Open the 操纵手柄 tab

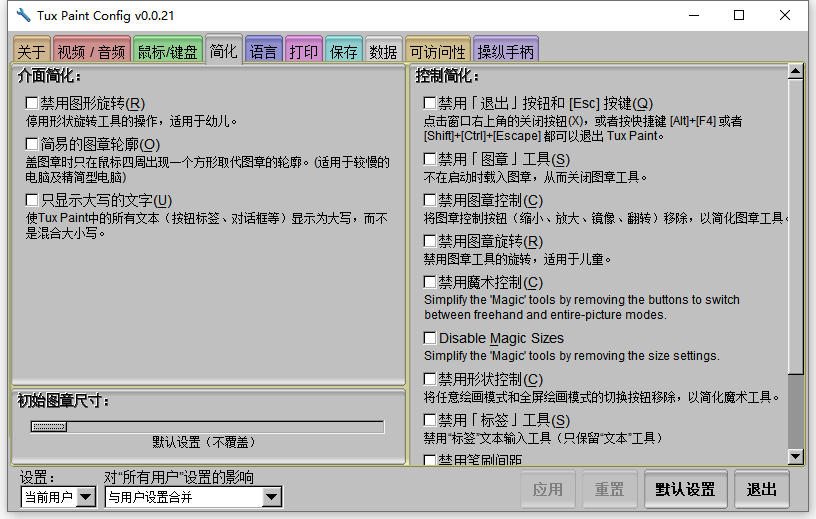[x=506, y=50]
